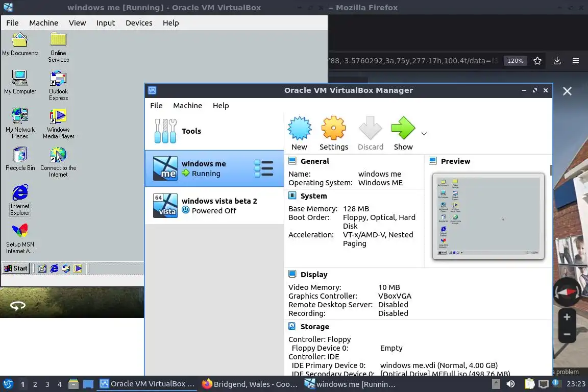Image resolution: width=588 pixels, height=392 pixels.
Task: Open Firefox downloads arrow icon
Action: click(557, 61)
